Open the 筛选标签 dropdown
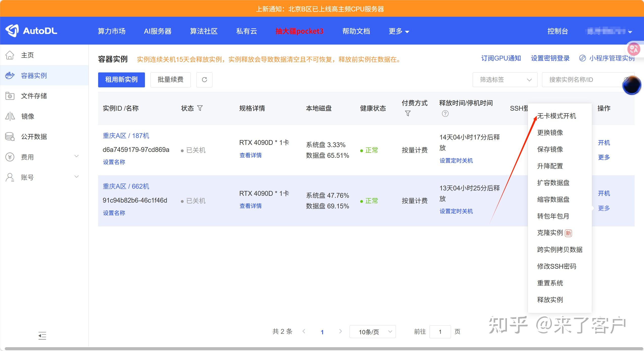 [505, 80]
